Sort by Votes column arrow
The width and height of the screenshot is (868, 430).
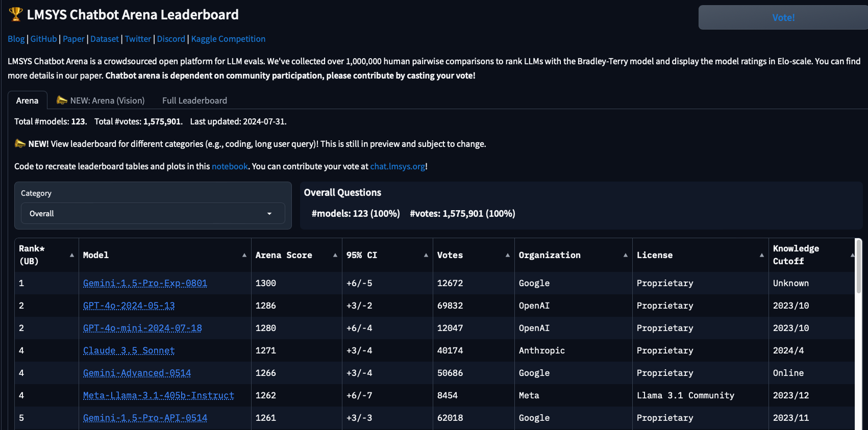click(508, 255)
